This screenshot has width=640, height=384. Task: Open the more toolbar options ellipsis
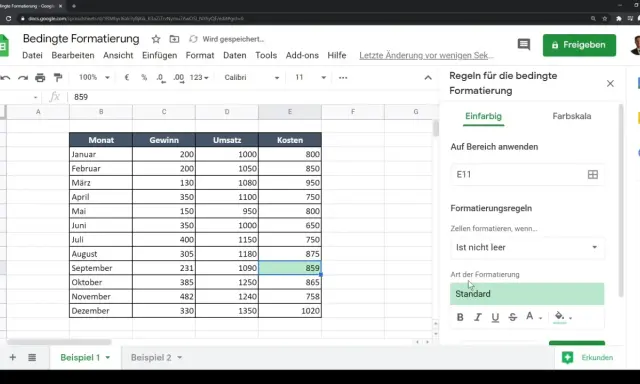click(343, 78)
